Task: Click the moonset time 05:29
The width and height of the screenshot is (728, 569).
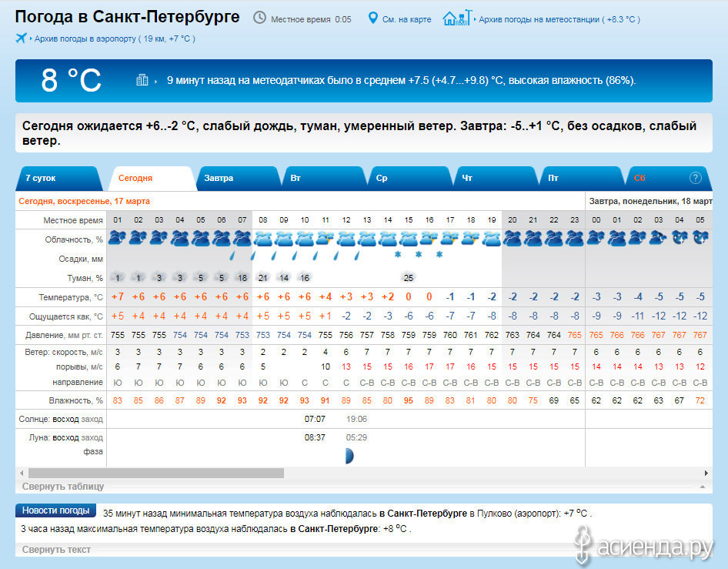Action: click(x=356, y=437)
